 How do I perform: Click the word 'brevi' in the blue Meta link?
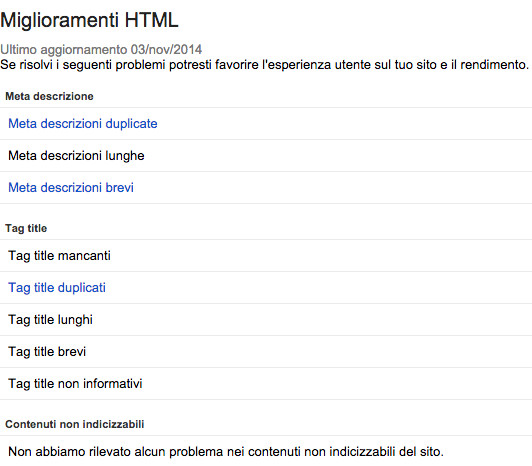click(x=120, y=188)
